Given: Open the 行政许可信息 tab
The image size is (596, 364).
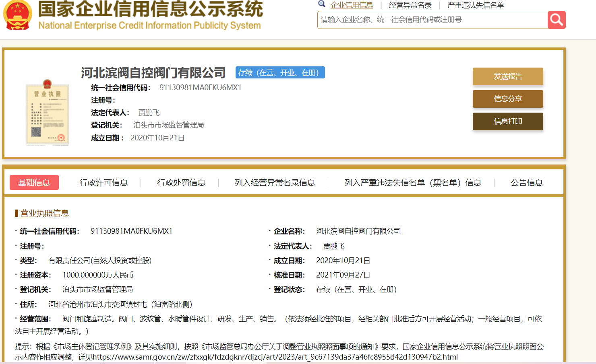Looking at the screenshot, I should pyautogui.click(x=103, y=183).
